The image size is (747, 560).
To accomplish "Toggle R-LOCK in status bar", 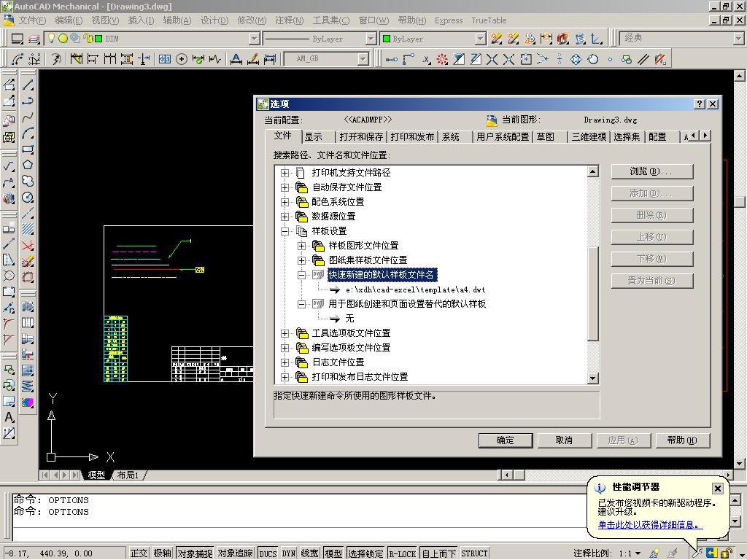I will 403,553.
